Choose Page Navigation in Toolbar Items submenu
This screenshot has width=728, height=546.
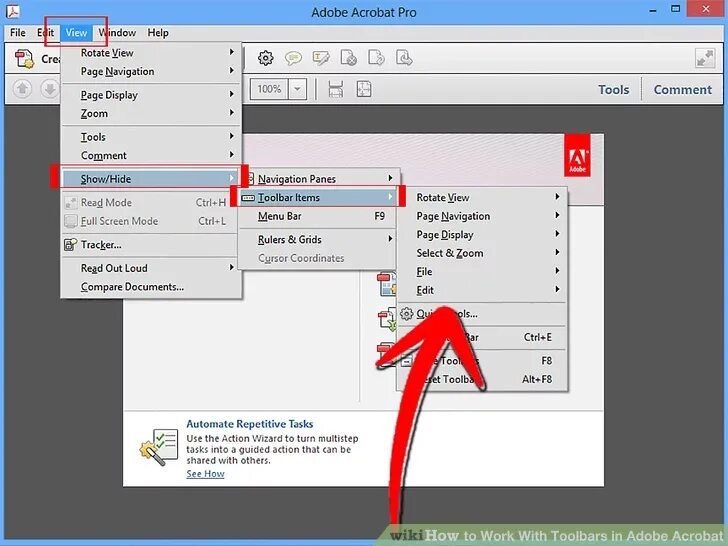(x=482, y=216)
